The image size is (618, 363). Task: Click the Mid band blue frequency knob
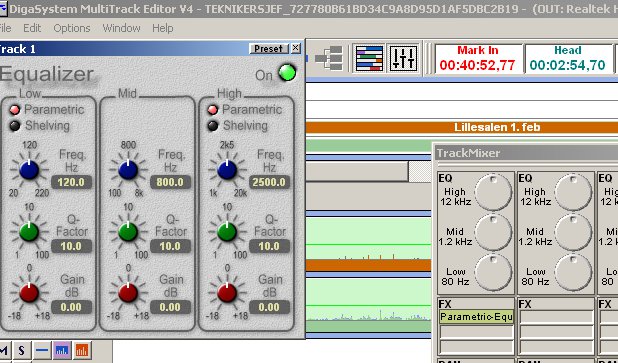128,170
